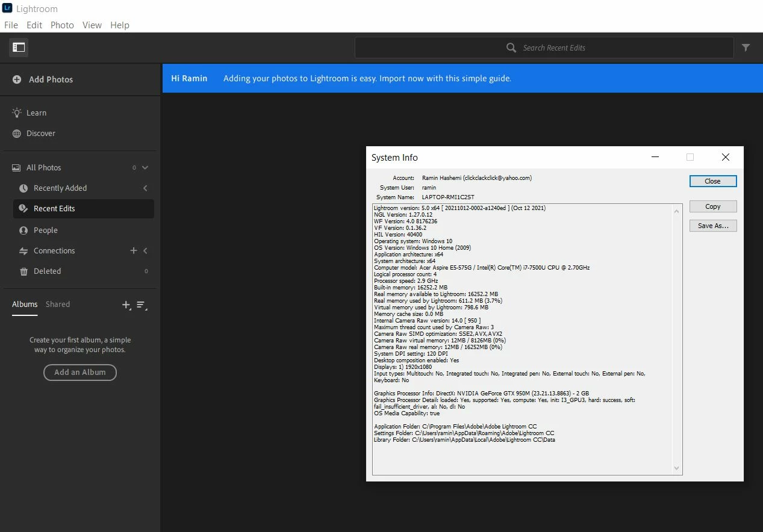Click the Connections arrows icon
The image size is (763, 532).
tap(23, 251)
